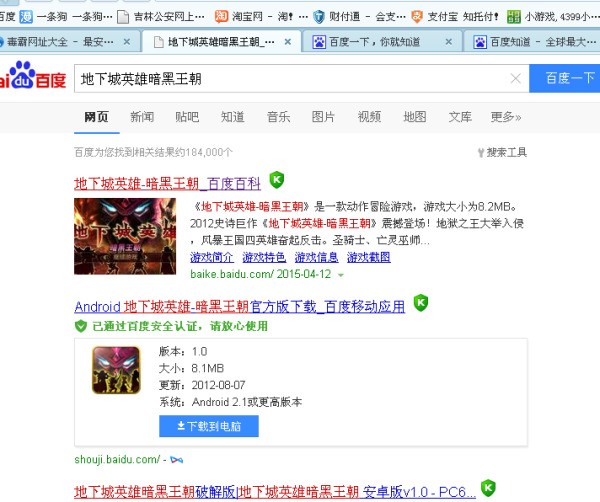
Task: Open the 游戏截图 sublink
Action: 369,257
